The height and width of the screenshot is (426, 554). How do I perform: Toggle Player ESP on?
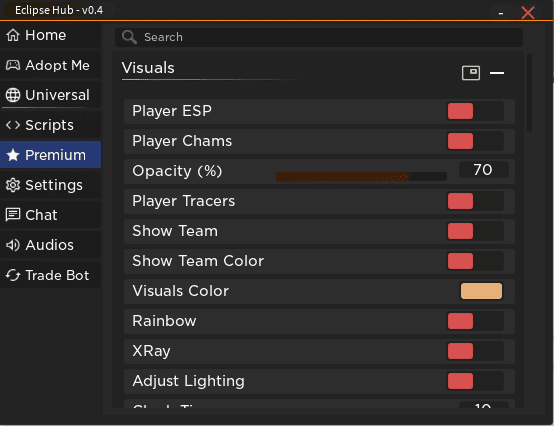pyautogui.click(x=475, y=111)
